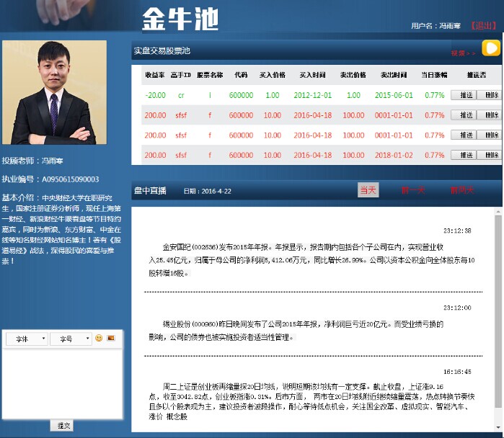Click the 23:12:00 timestamp
This screenshot has height=438, width=504.
(457, 308)
